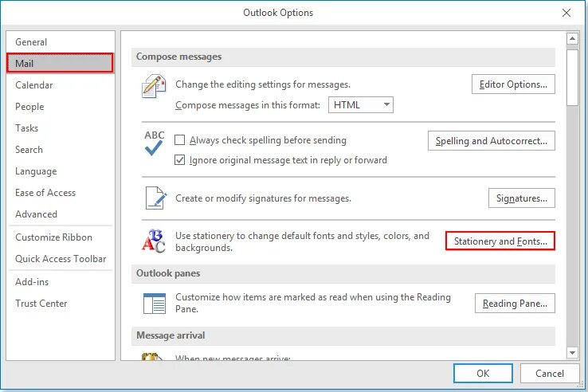The width and height of the screenshot is (588, 392).
Task: Open the Add-ins category
Action: pos(61,282)
